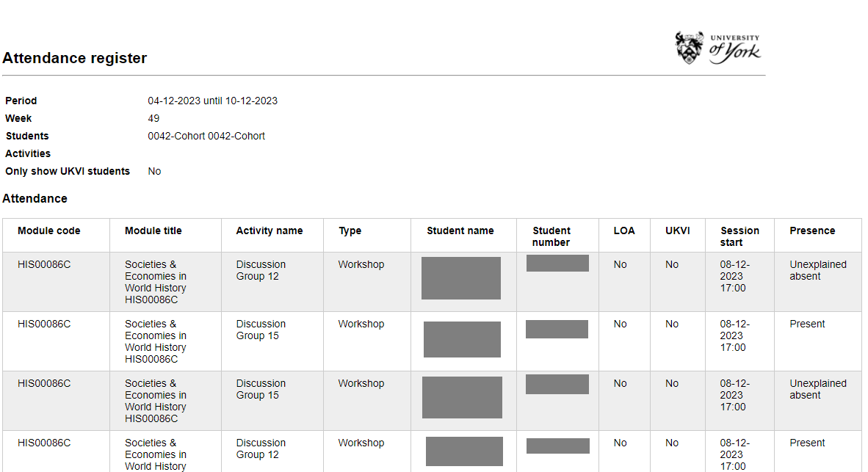Click the Activity name column header
Screen dimensions: 868x472
[x=269, y=230]
